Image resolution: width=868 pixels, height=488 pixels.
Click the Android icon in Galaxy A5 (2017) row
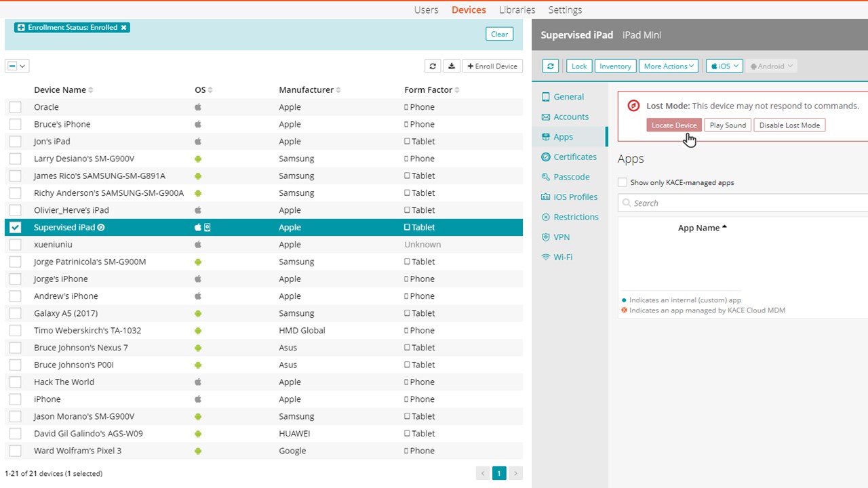(199, 314)
